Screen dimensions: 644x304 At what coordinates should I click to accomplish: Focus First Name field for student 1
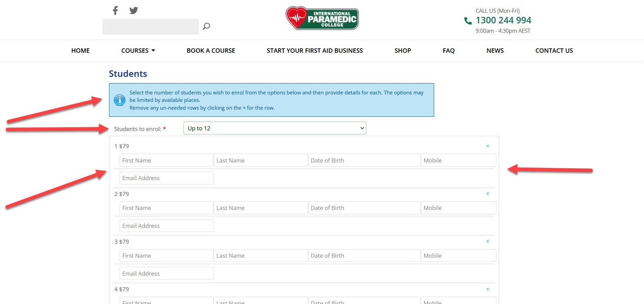pyautogui.click(x=166, y=160)
